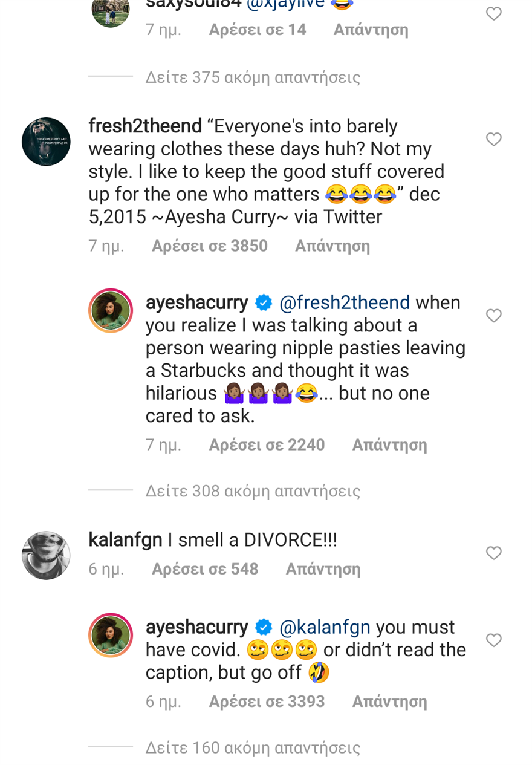Open saxysoul84's profile picture

(111, 11)
